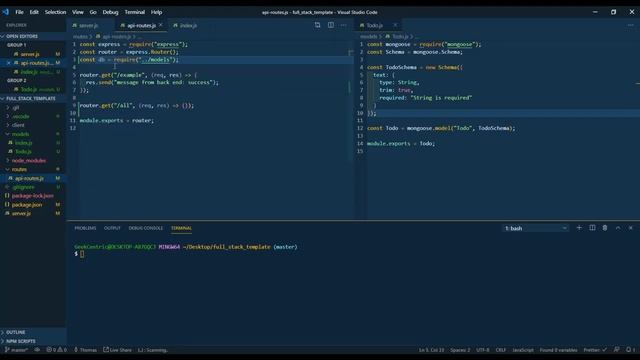Switch to the PROBLEMS panel tab
The width and height of the screenshot is (640, 360).
click(85, 228)
